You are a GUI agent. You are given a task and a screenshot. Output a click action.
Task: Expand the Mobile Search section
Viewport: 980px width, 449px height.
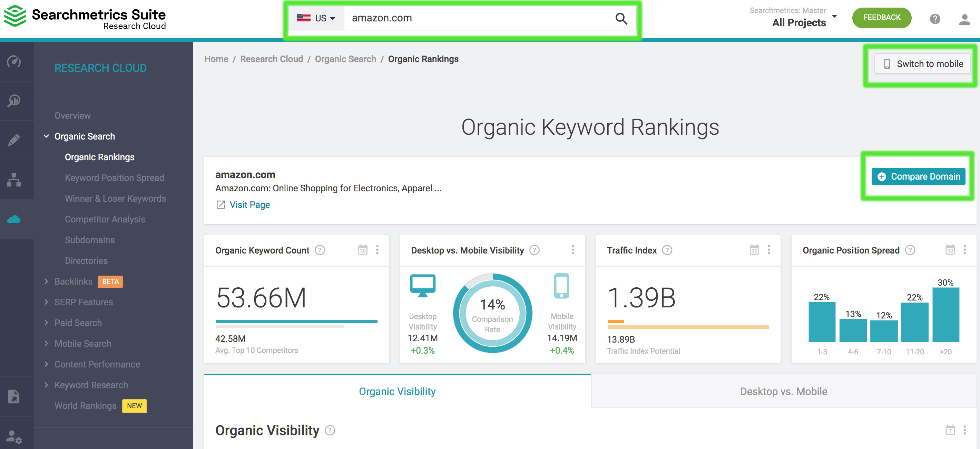47,344
